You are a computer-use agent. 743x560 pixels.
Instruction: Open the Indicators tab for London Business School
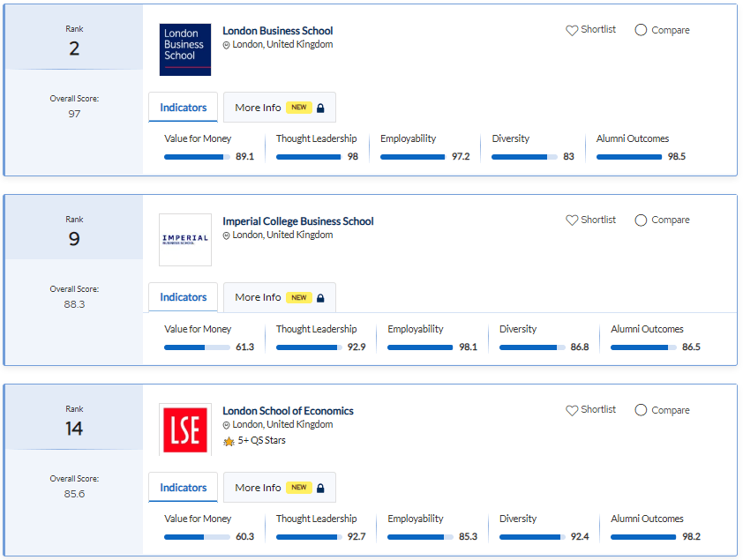(x=184, y=108)
